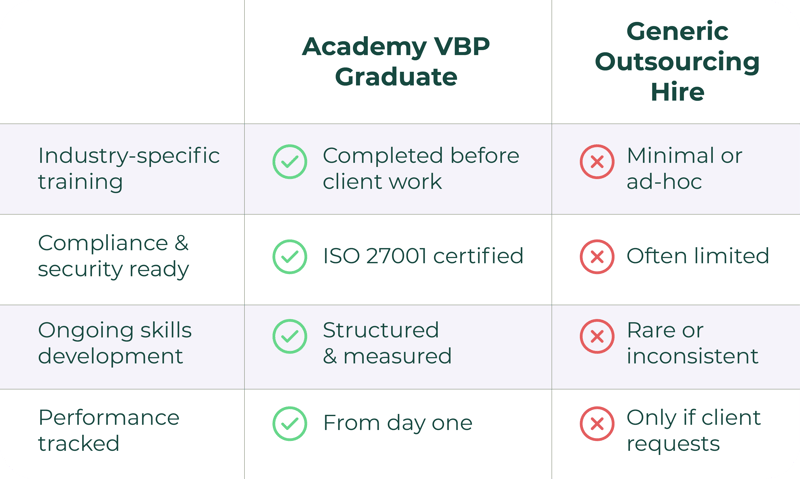
Task: Click the Rare or inconsistent text
Action: tap(692, 343)
